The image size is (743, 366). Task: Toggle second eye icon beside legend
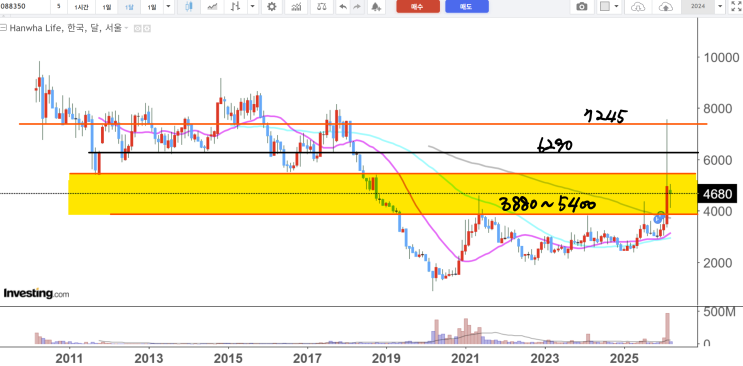coord(147,28)
